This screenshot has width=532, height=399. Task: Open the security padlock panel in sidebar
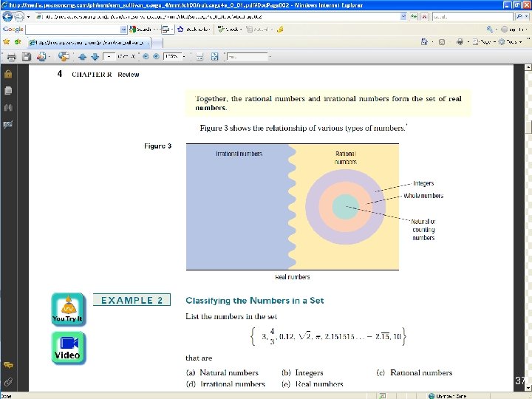(8, 74)
